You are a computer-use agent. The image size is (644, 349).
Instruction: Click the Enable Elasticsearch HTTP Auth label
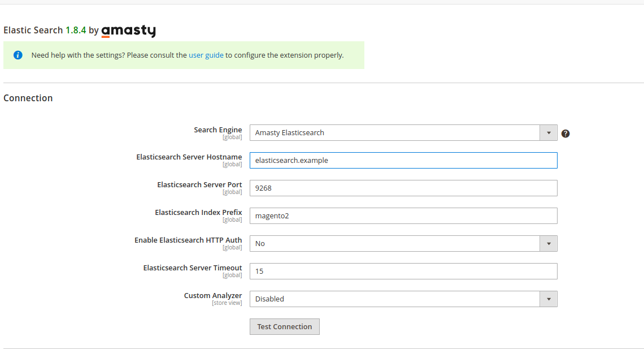click(188, 240)
